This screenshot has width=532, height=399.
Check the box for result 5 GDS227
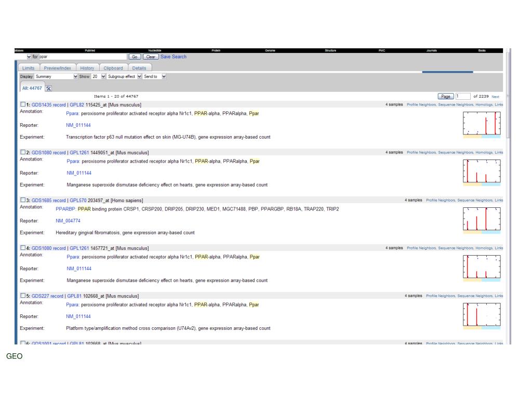(x=23, y=296)
